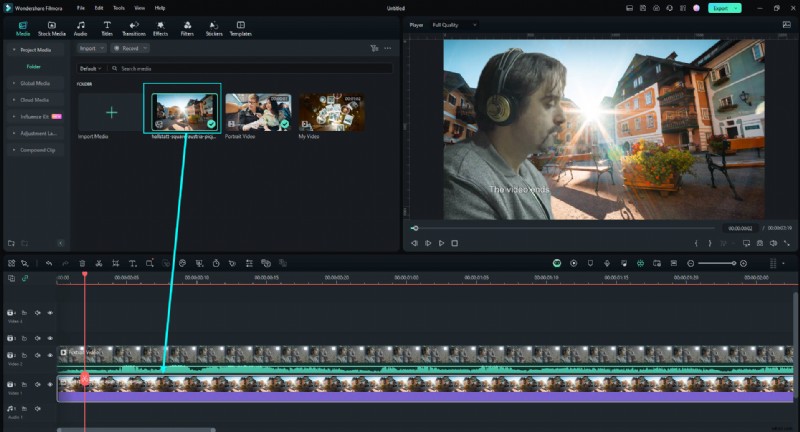Image resolution: width=800 pixels, height=432 pixels.
Task: Click the delete trash icon in timeline toolbar
Action: 82,263
